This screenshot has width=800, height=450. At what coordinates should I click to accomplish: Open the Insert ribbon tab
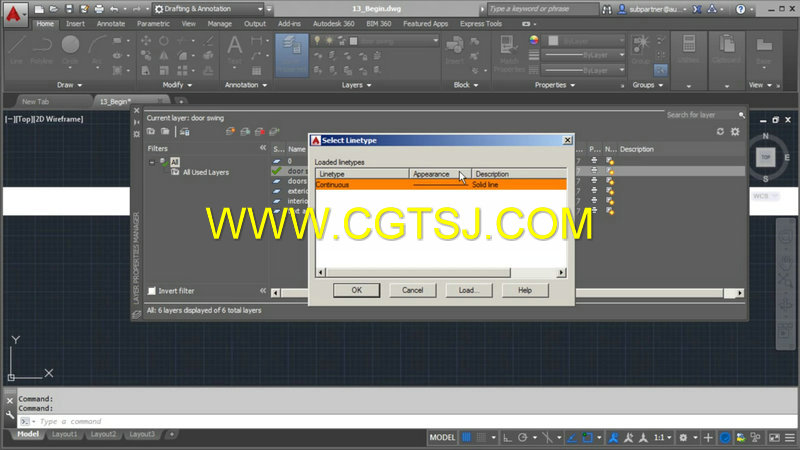pyautogui.click(x=75, y=23)
